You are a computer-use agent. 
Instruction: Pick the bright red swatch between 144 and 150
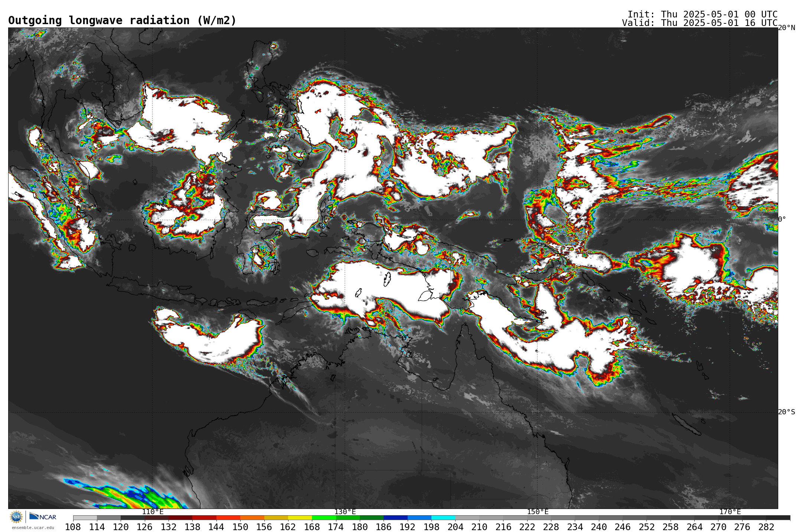click(228, 518)
